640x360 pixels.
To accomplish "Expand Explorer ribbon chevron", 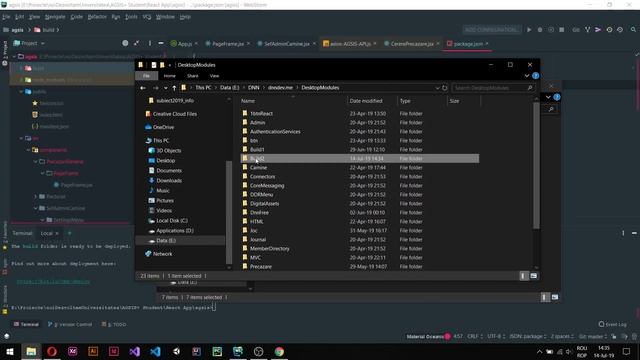I will tap(527, 76).
